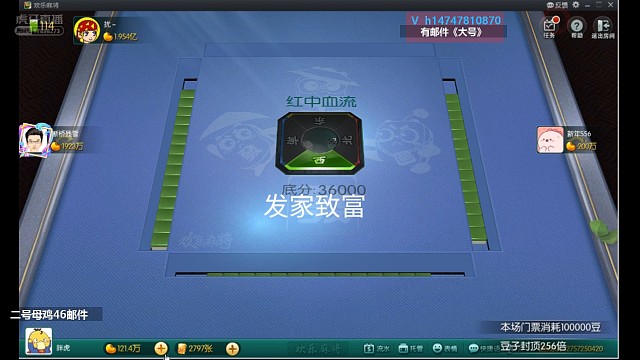Open right player pink pig avatar

[550, 140]
